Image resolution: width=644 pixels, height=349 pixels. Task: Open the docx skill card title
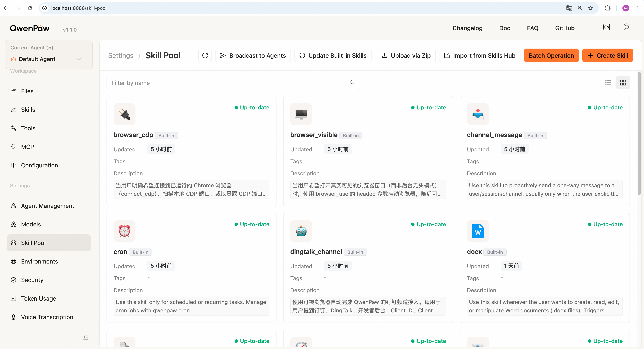474,252
